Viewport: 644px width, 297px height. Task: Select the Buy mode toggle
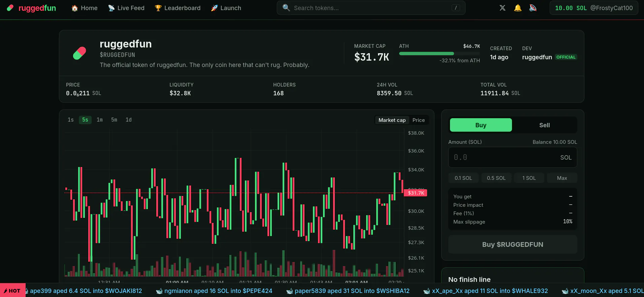(481, 125)
